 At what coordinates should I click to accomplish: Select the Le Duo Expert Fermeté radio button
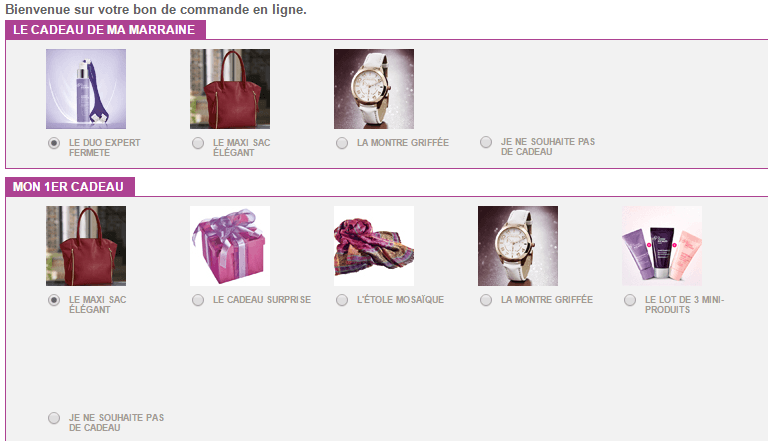(x=54, y=143)
